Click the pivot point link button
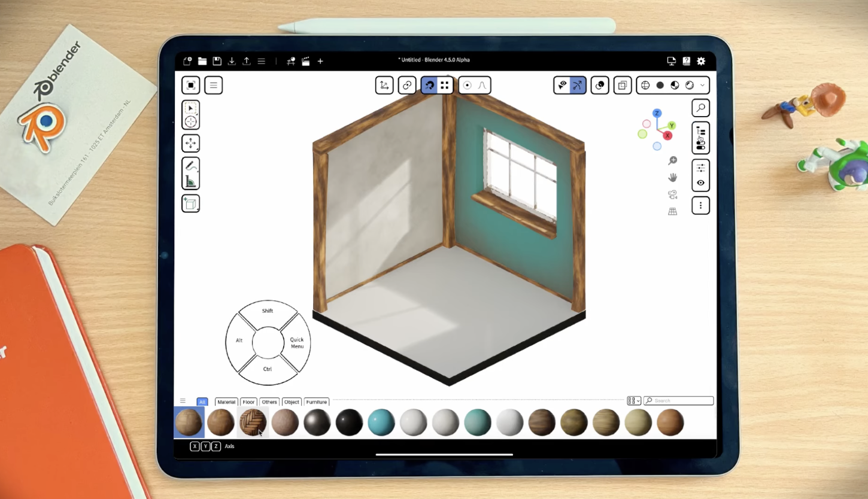The width and height of the screenshot is (868, 499). (407, 85)
